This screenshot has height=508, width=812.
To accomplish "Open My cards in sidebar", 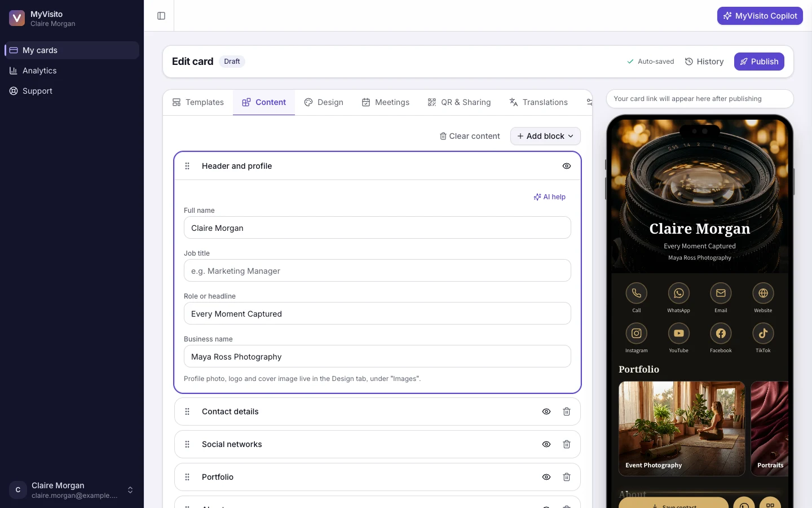I will [72, 50].
